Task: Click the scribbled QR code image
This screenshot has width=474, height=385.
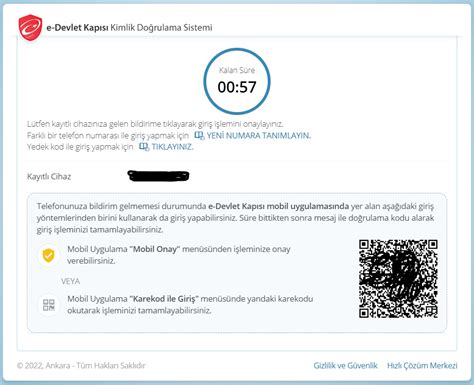Action: [x=398, y=279]
